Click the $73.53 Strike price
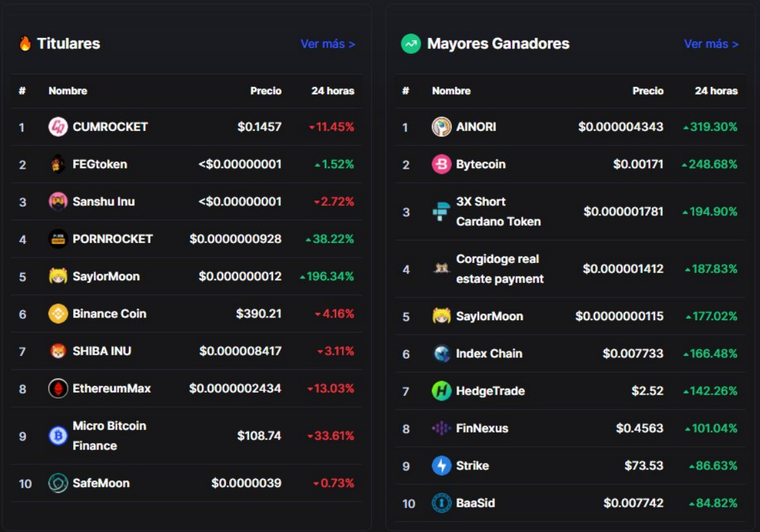760x532 pixels. click(x=644, y=466)
